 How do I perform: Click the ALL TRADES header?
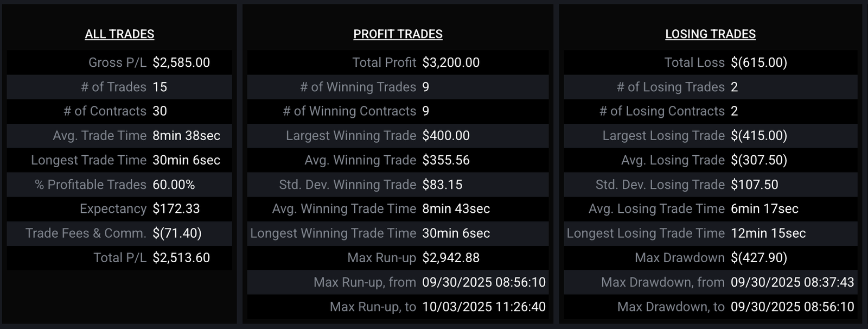pos(119,34)
